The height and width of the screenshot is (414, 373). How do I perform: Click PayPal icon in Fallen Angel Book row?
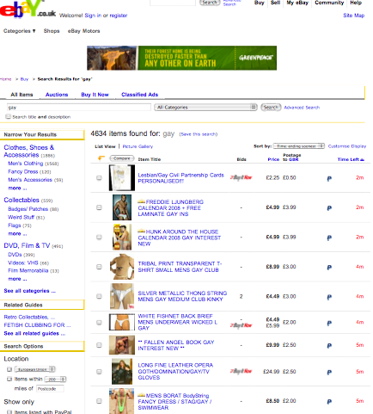pos(329,346)
